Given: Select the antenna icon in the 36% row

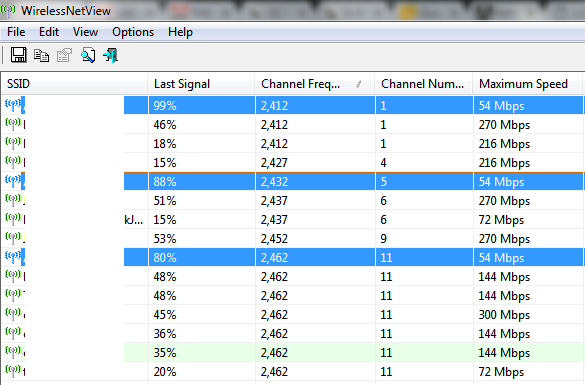Looking at the screenshot, I should [x=13, y=334].
